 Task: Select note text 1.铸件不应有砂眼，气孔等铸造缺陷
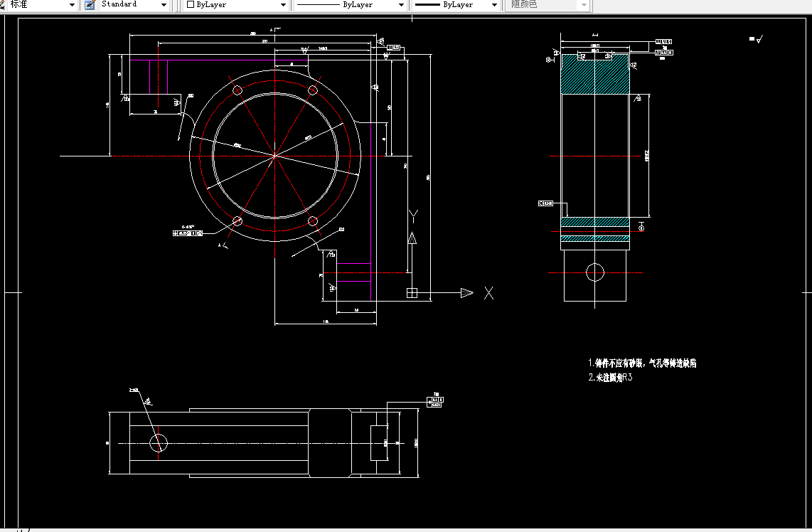click(642, 363)
